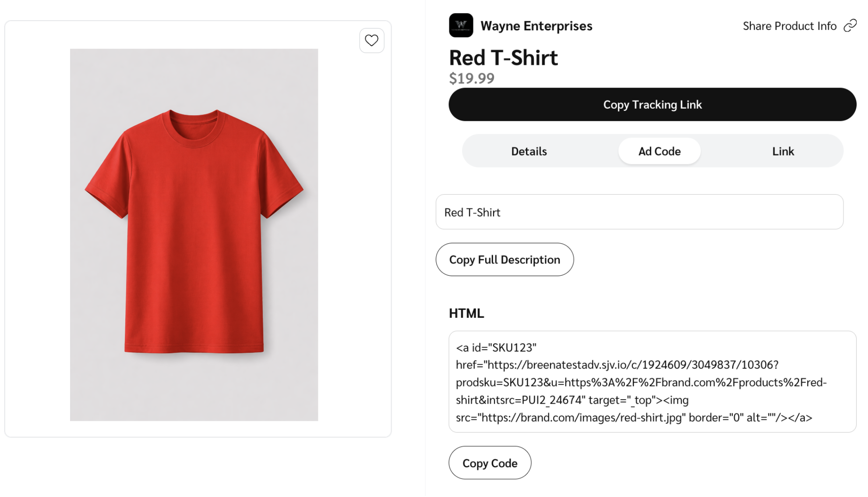868x497 pixels.
Task: Select the Ad Code tab
Action: 659,152
